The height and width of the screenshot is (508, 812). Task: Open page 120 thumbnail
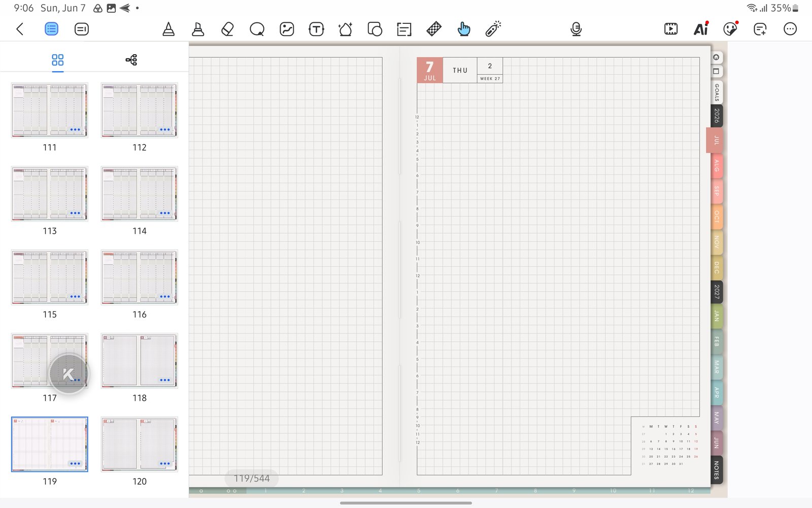(140, 444)
